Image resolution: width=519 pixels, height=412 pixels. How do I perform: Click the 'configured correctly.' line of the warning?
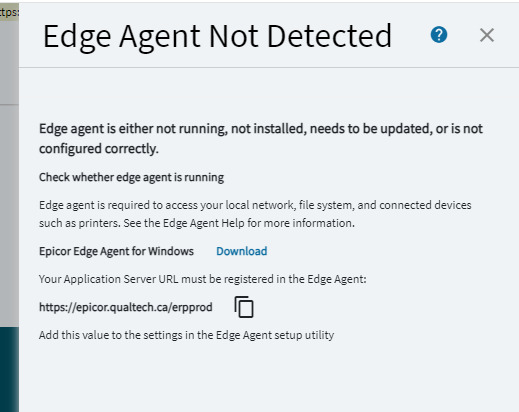coord(99,149)
